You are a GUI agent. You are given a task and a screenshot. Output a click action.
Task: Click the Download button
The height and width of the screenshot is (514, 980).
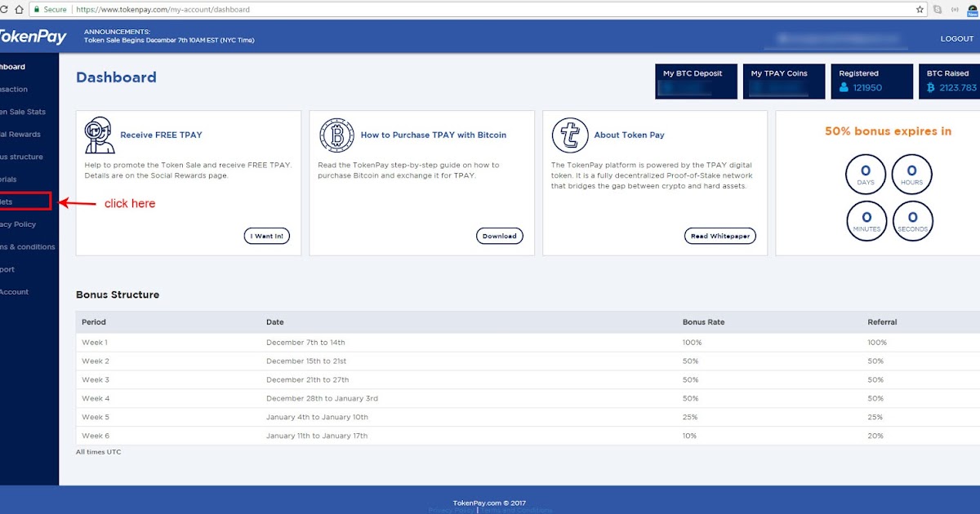point(499,236)
